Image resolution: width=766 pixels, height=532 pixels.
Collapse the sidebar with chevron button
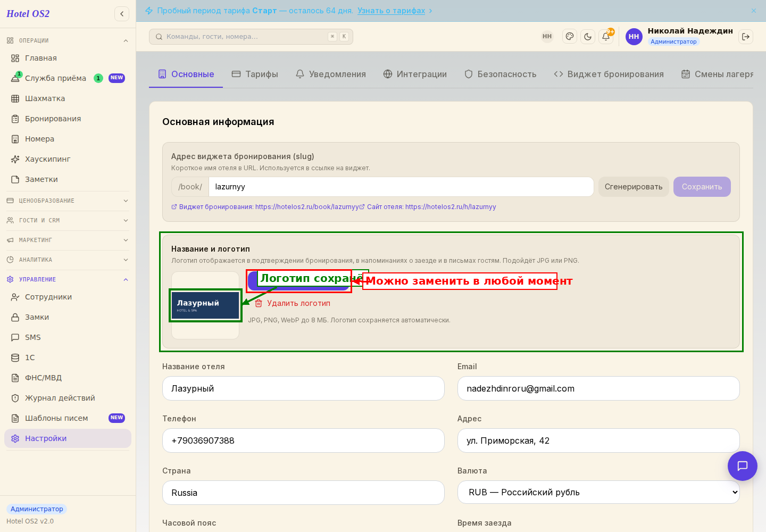pyautogui.click(x=122, y=14)
